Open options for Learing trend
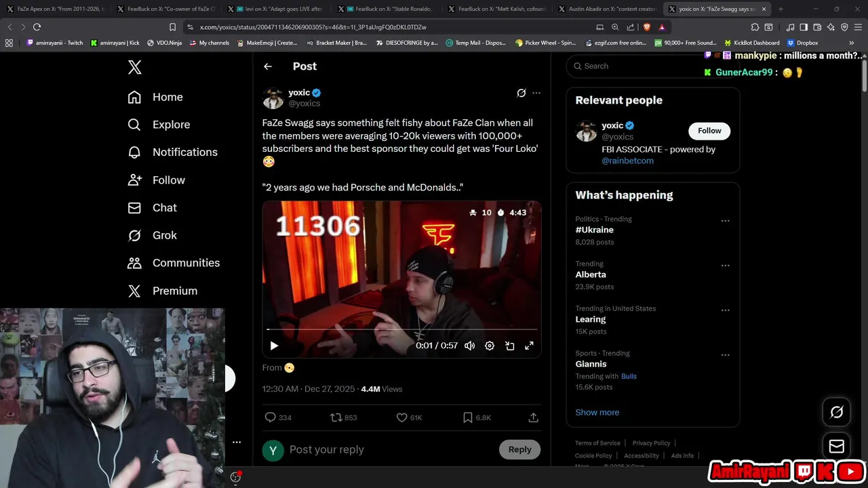Image resolution: width=868 pixels, height=488 pixels. click(x=725, y=310)
